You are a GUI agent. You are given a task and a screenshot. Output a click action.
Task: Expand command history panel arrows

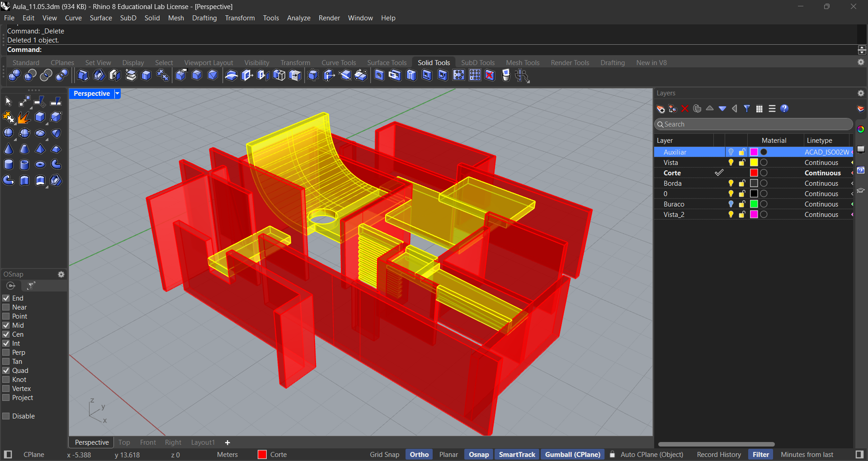(x=862, y=50)
